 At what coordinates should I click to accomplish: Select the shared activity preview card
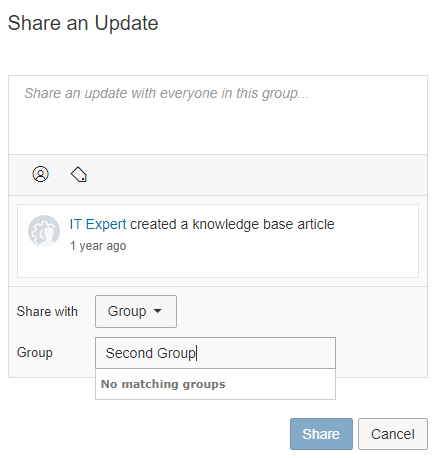click(218, 241)
